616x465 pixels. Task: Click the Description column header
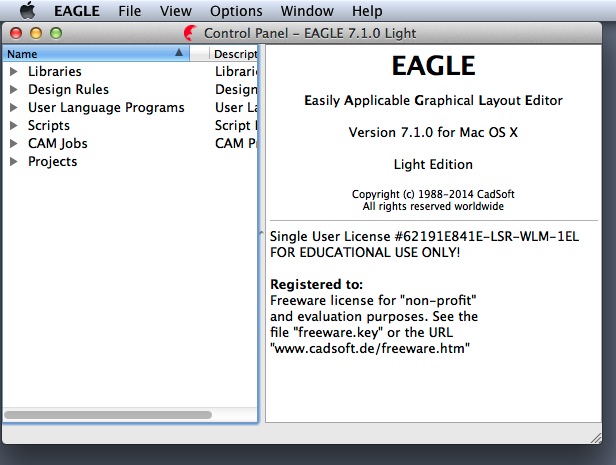coord(235,53)
